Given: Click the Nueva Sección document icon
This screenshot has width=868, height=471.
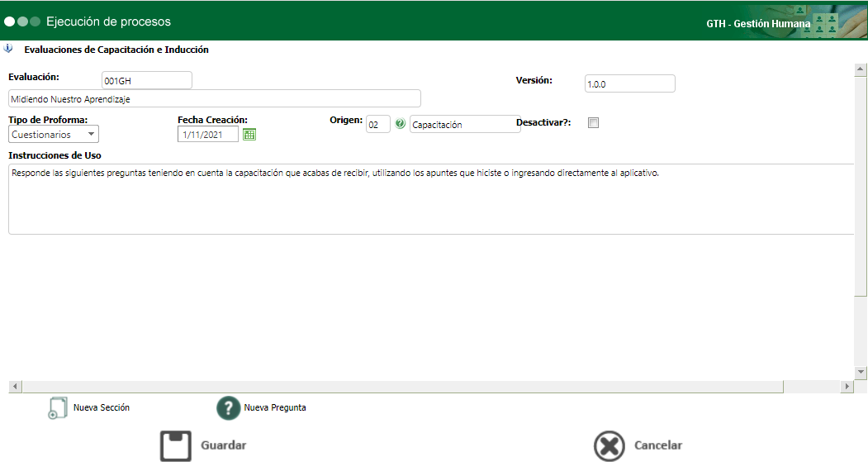Looking at the screenshot, I should [x=58, y=408].
